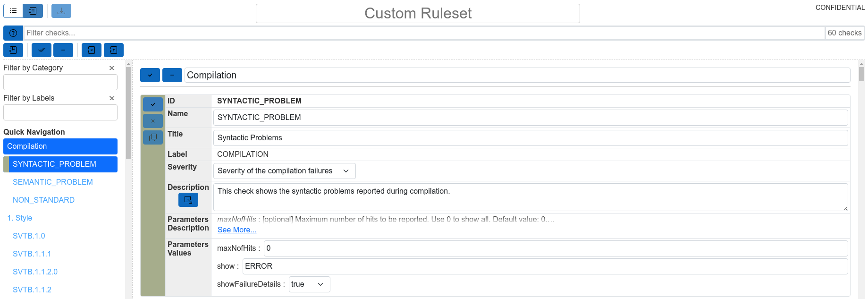Enable the SYNTACTIC_PROBLEM check with its checkmark toggle
This screenshot has width=868, height=299.
[152, 104]
